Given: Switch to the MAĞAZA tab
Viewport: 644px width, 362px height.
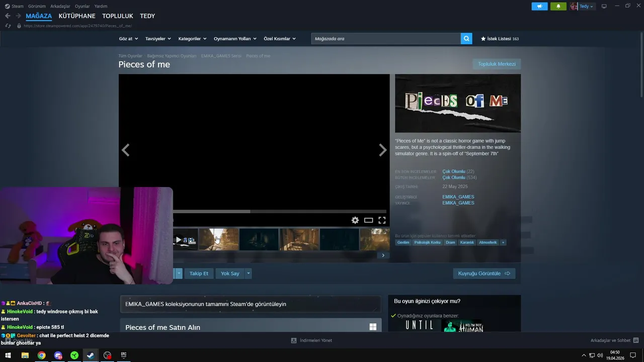Looking at the screenshot, I should 39,16.
